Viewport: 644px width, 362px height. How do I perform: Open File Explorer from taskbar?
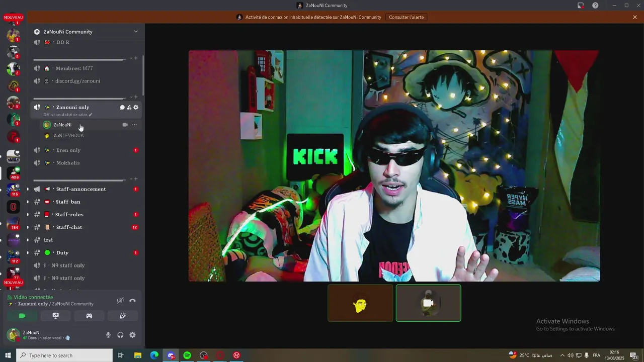(137, 355)
